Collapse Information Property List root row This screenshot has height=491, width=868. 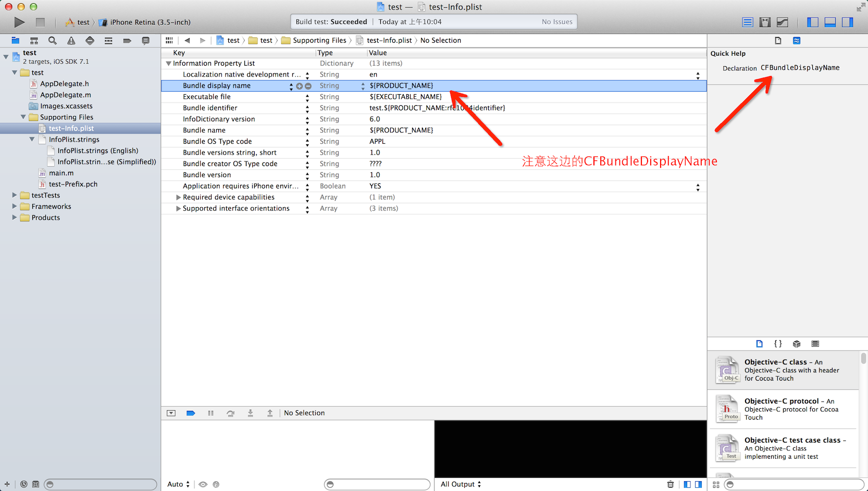click(168, 64)
